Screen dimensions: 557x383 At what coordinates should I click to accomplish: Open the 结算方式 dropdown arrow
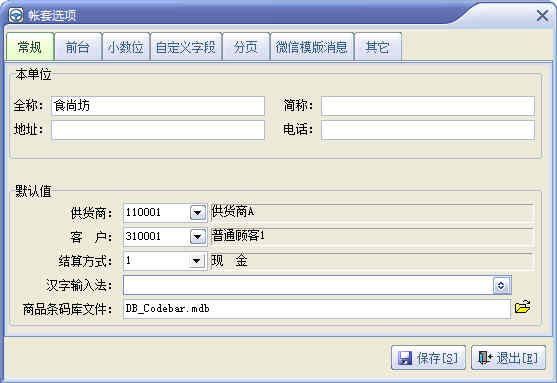196,261
